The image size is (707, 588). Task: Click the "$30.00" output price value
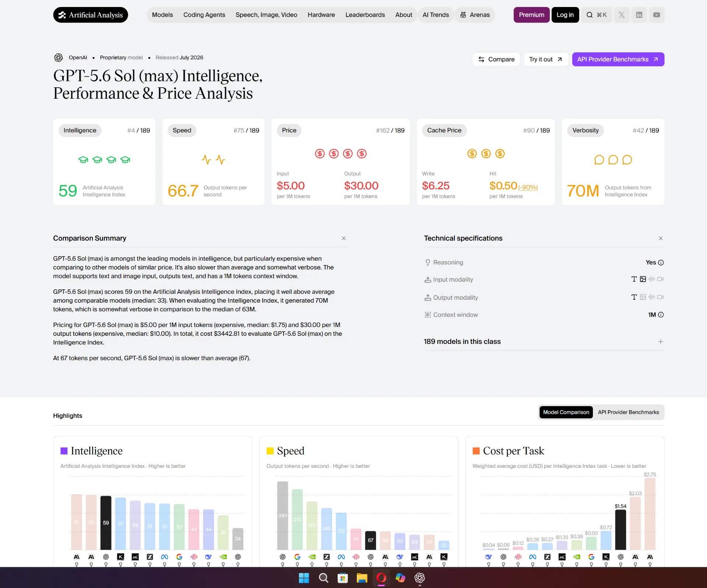click(361, 186)
